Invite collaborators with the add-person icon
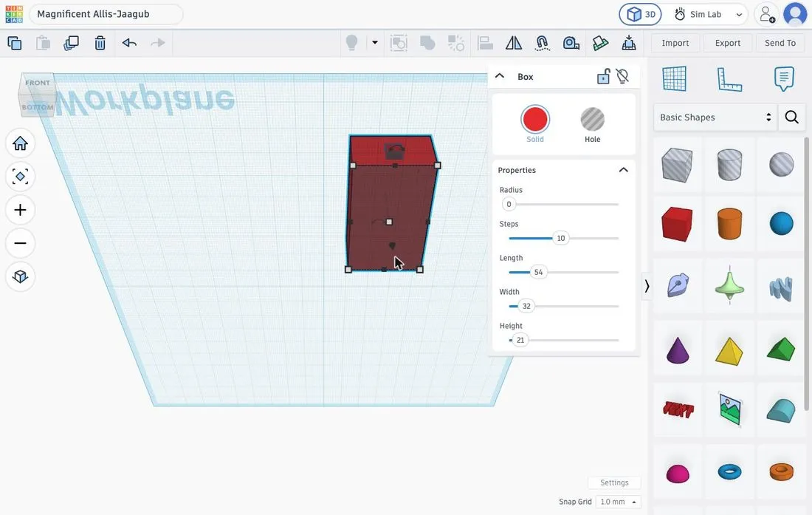Viewport: 812px width, 515px height. (766, 15)
